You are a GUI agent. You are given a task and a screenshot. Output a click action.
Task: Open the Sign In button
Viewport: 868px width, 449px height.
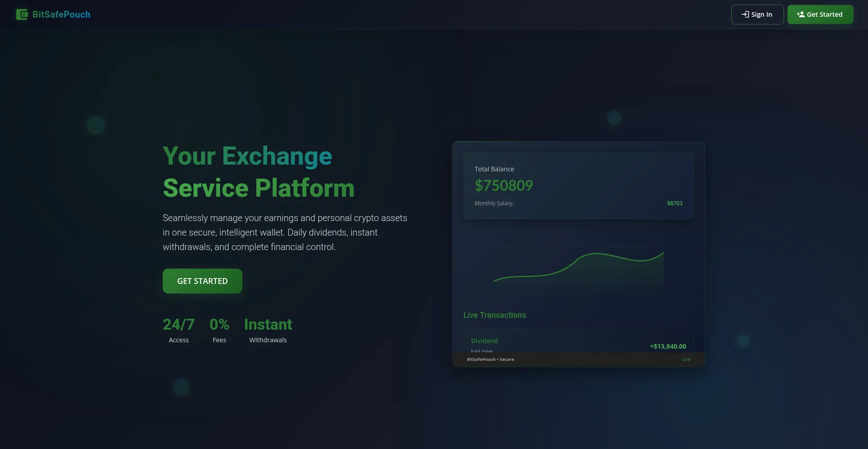(x=757, y=14)
